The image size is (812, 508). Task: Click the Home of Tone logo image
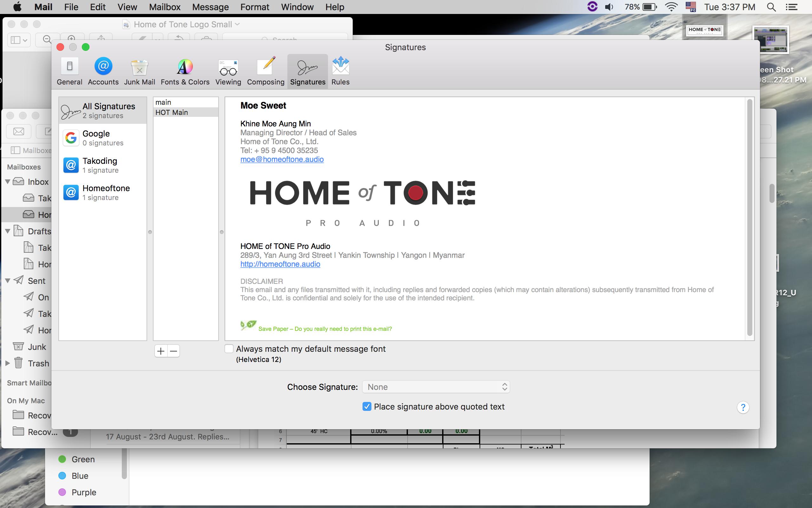pos(362,203)
